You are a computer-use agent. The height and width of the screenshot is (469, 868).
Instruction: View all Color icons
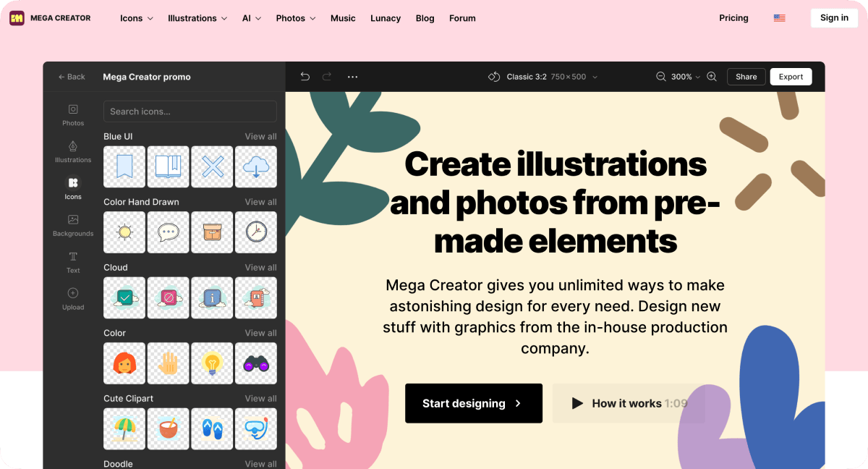[x=260, y=333]
